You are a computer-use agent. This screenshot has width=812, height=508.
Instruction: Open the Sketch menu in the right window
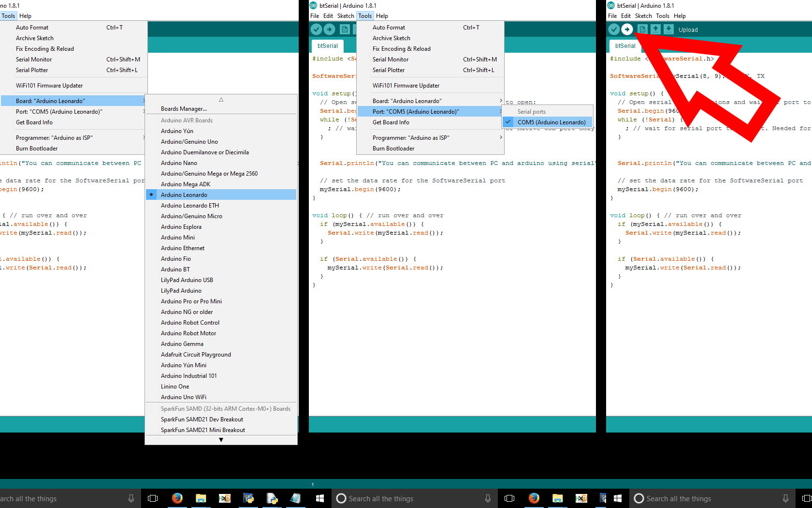[x=643, y=16]
